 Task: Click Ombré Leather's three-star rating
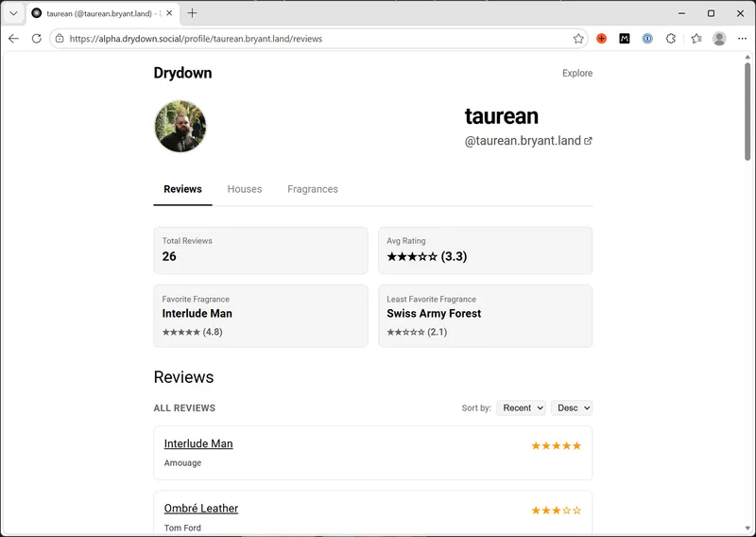click(x=557, y=511)
